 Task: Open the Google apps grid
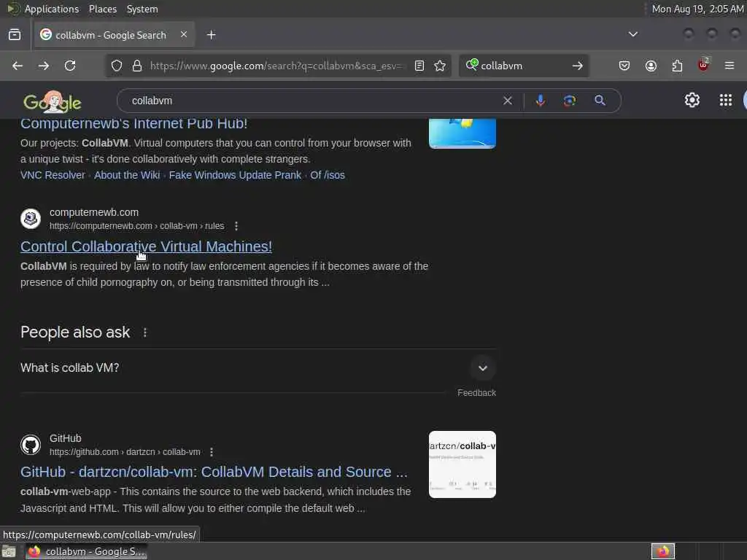[726, 100]
